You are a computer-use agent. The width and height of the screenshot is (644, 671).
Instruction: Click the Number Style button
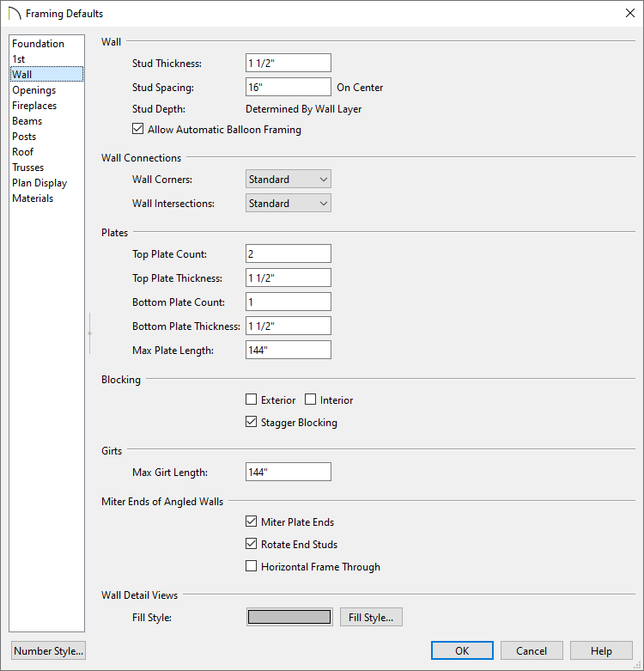point(48,650)
